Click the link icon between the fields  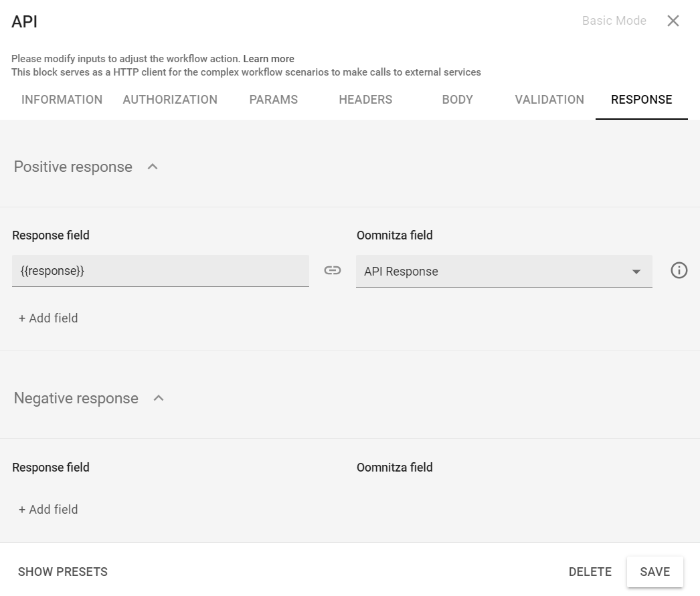pos(333,270)
